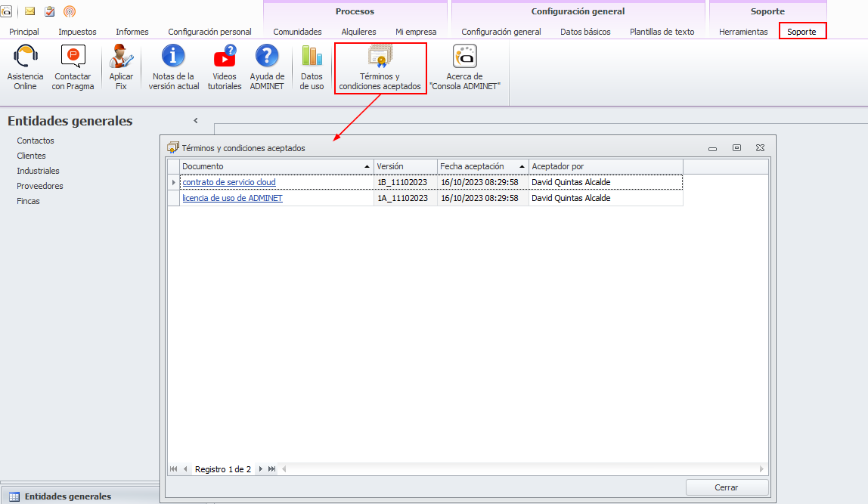Click Registro 1 de 2 indicator
Image resolution: width=868 pixels, height=504 pixels.
coord(222,469)
